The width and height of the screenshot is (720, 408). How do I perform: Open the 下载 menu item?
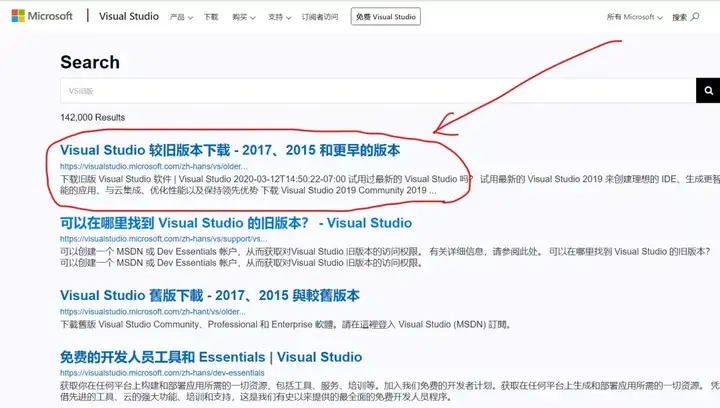(x=211, y=17)
